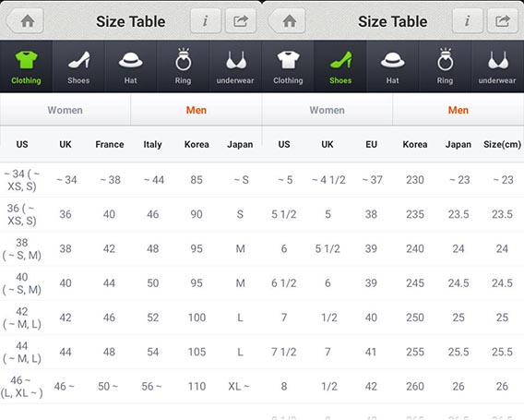Choose the Hat category on the left screen
This screenshot has width=524, height=420.
pos(131,66)
